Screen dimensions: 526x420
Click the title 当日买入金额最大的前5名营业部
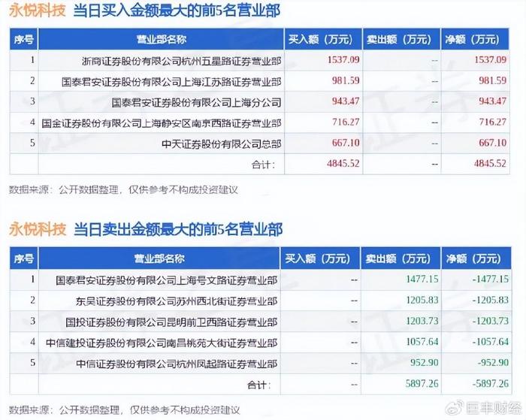(177, 11)
